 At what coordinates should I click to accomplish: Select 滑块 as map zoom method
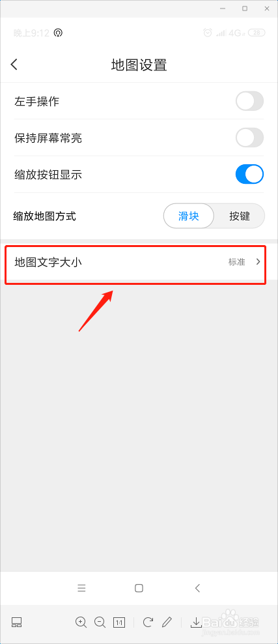tap(189, 216)
